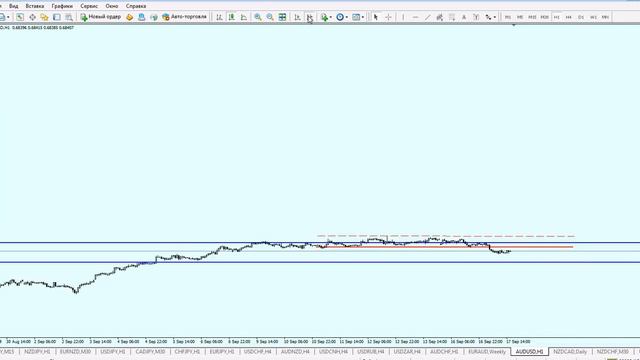
Task: Click the chart shift triangle marker
Action: 513,25
